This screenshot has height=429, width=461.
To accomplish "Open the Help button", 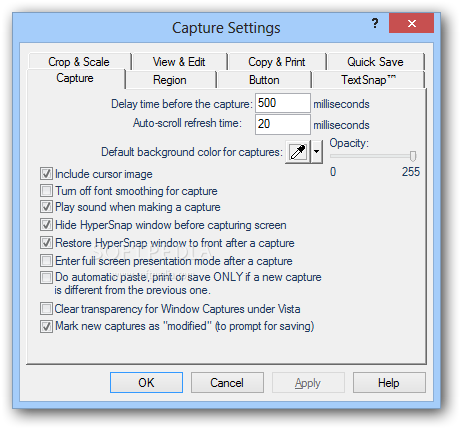I will tap(389, 382).
